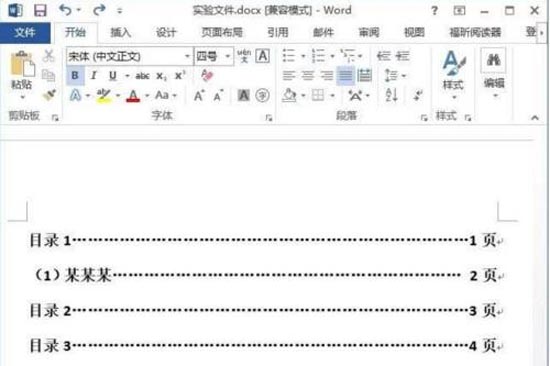Open the 页面布局 ribbon tab
550x366 pixels.
[222, 32]
